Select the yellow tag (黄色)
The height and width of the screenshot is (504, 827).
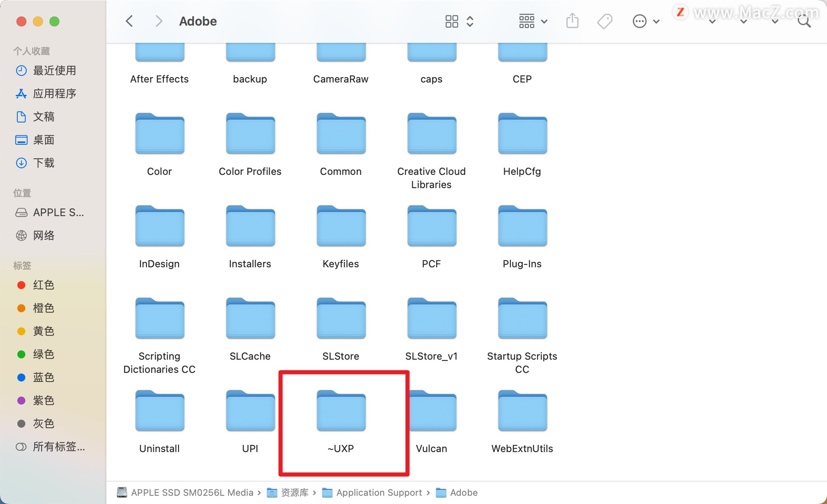(x=35, y=331)
